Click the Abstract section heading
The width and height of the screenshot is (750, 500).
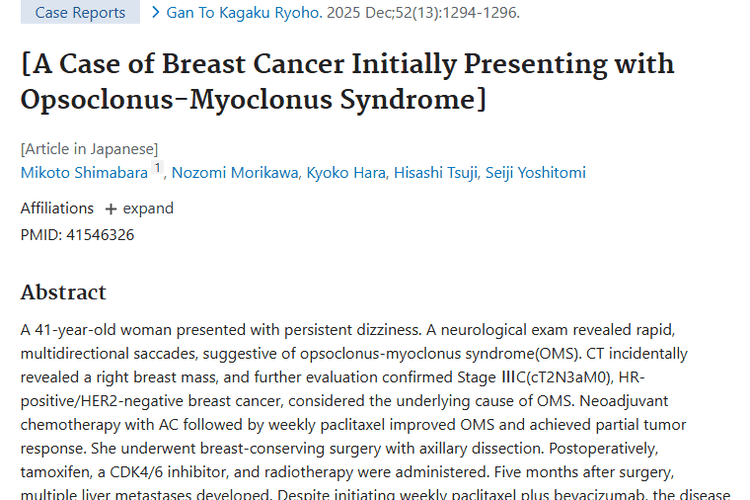(x=63, y=293)
